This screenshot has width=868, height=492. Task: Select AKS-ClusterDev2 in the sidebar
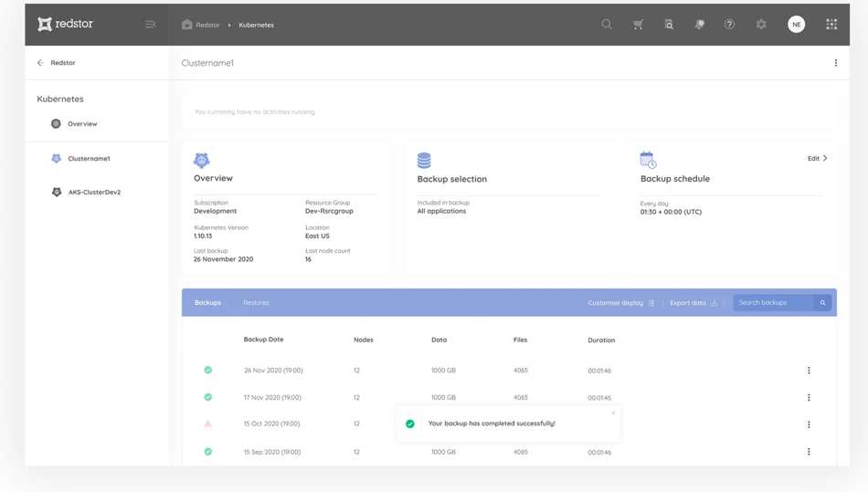coord(93,193)
